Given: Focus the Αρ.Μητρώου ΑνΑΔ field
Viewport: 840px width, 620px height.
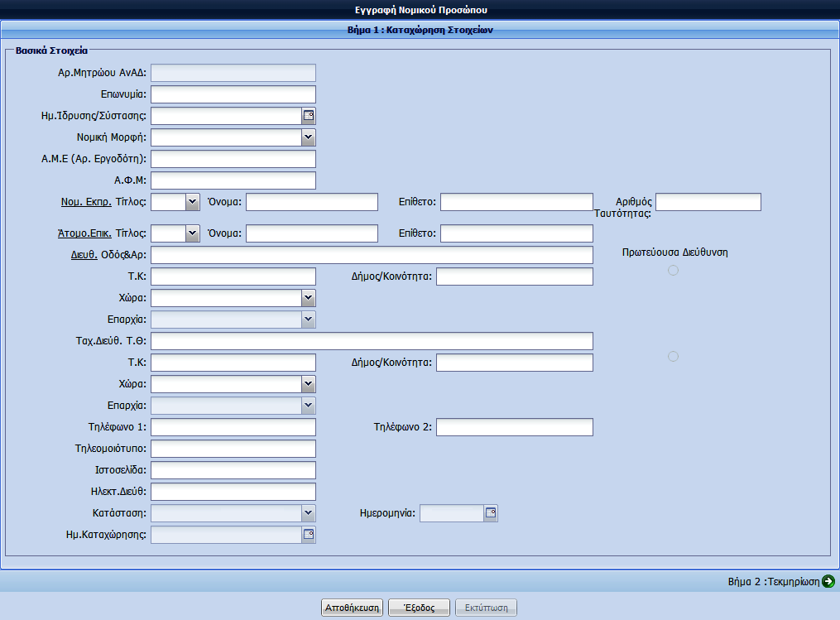Looking at the screenshot, I should pyautogui.click(x=233, y=73).
